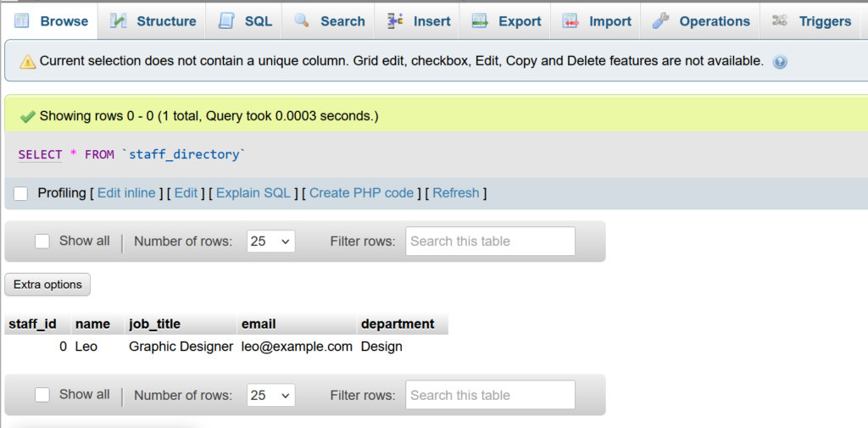Click the Browse tab table icon
Screen dimensions: 868x428
[21, 21]
